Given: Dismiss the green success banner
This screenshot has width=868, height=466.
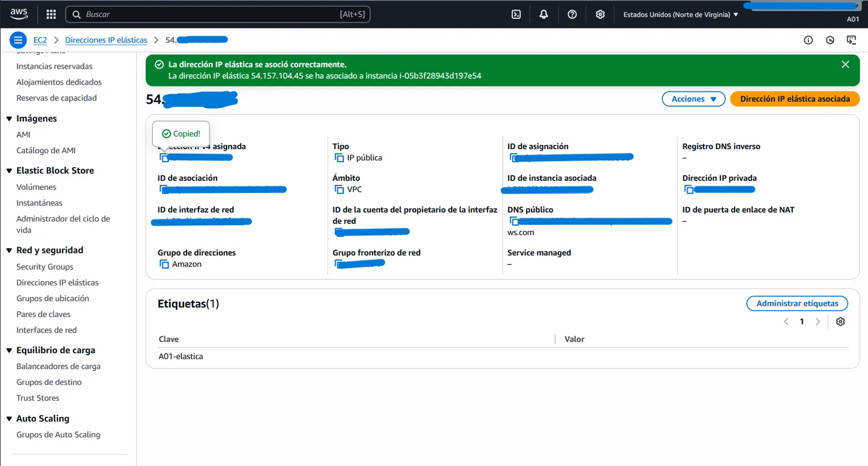Looking at the screenshot, I should pyautogui.click(x=845, y=65).
